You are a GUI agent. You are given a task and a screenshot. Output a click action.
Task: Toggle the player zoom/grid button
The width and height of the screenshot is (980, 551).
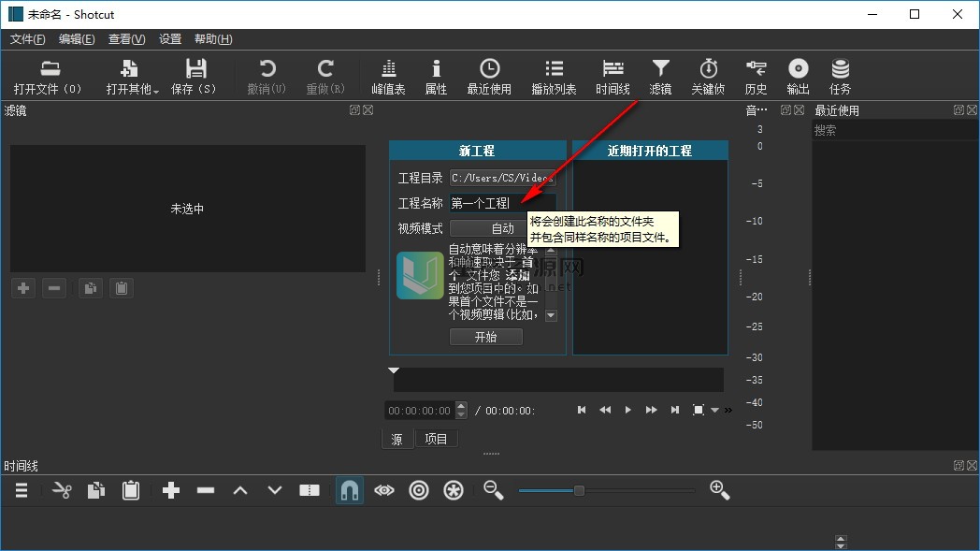click(699, 410)
